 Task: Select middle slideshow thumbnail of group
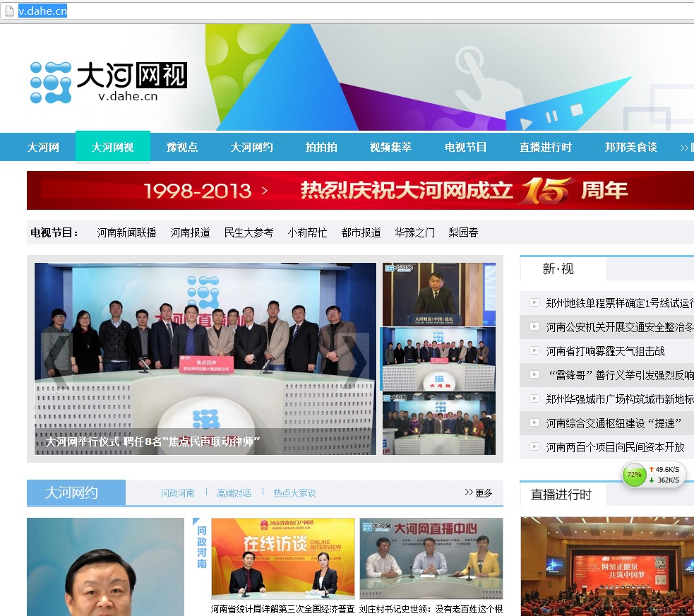[439, 359]
